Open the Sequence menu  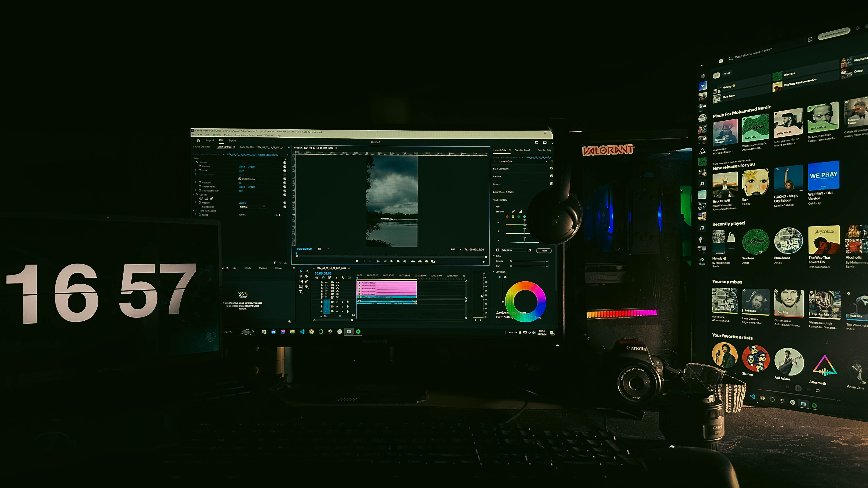pyautogui.click(x=216, y=135)
